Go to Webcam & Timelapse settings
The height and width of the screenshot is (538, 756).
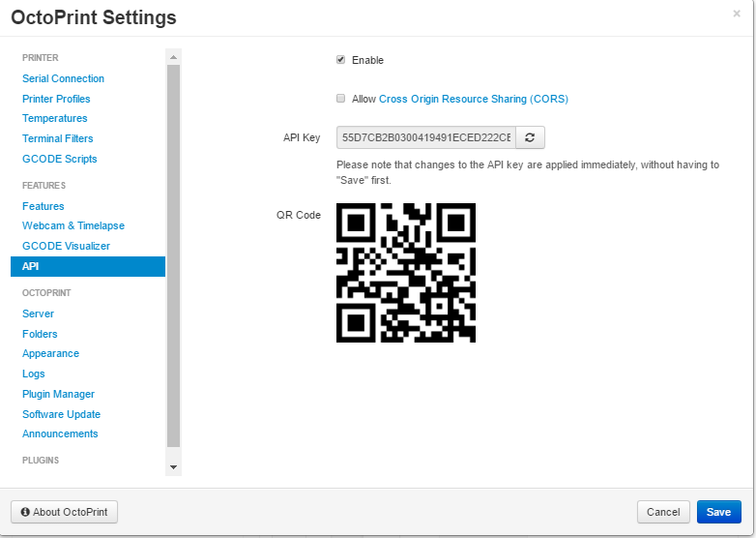point(73,225)
